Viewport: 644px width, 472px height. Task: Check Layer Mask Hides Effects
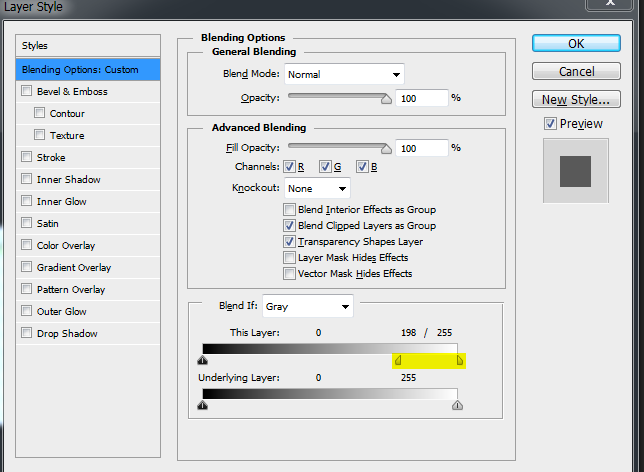(x=289, y=258)
